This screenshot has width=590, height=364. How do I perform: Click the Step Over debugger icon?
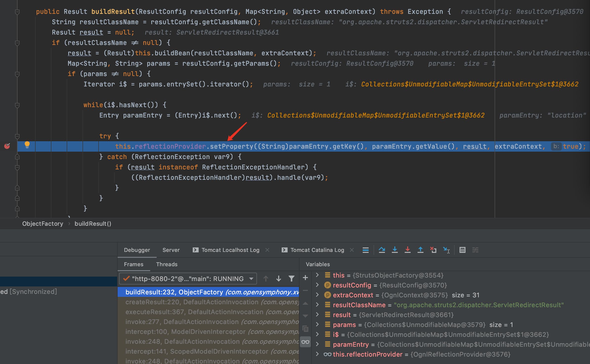pos(382,250)
